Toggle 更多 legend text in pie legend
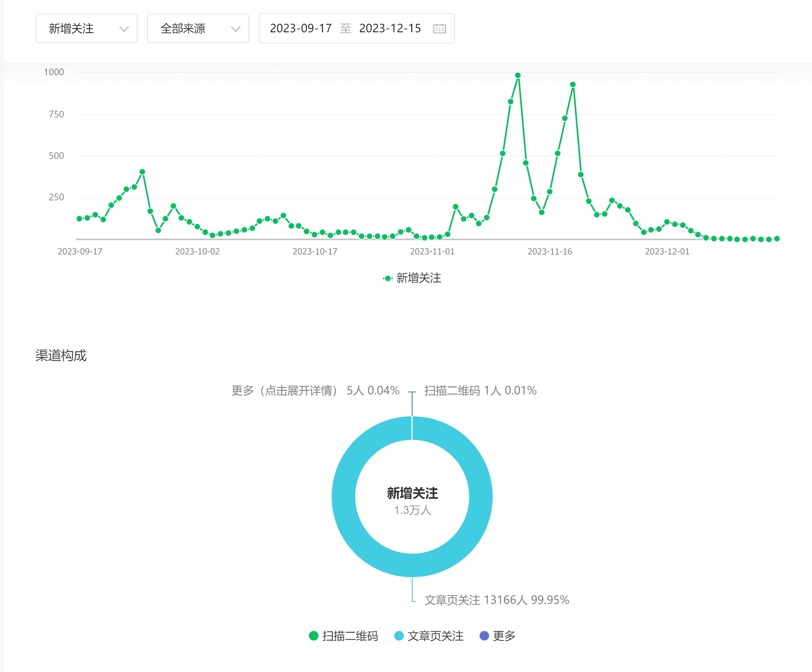This screenshot has width=812, height=672. pyautogui.click(x=504, y=636)
